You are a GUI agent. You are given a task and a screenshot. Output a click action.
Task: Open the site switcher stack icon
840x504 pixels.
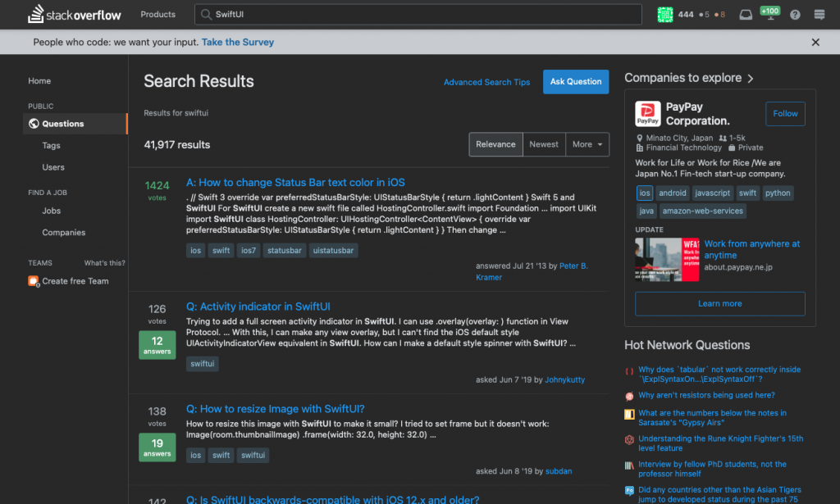click(819, 15)
